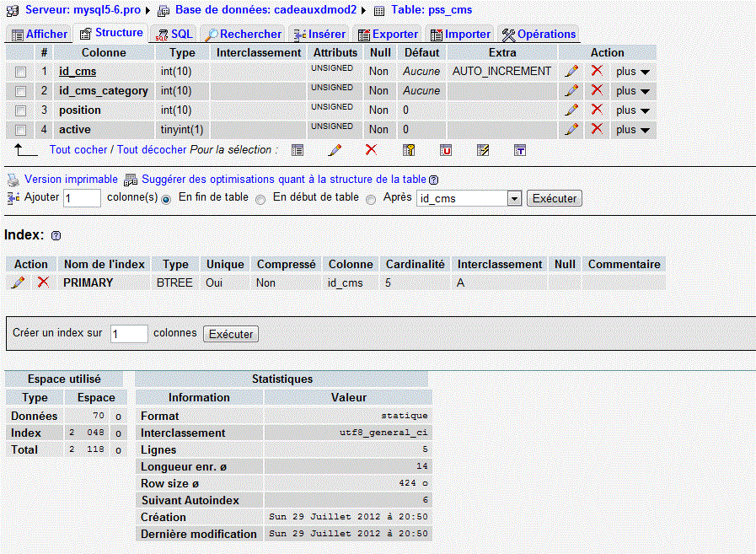Open table pss_cms breadcrumb link
The image size is (756, 554).
tap(432, 9)
